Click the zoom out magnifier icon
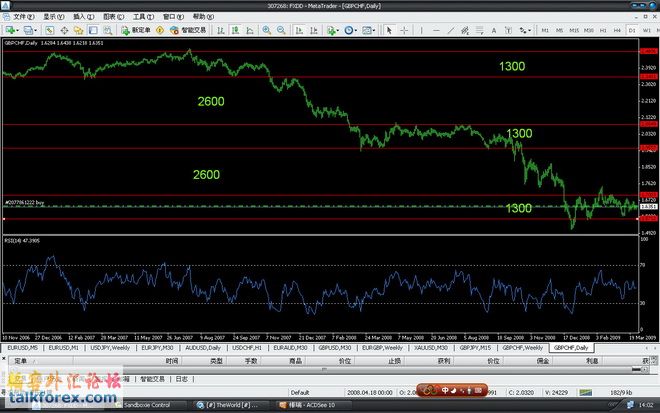Viewport: 660px width, 413px height. 280,31
